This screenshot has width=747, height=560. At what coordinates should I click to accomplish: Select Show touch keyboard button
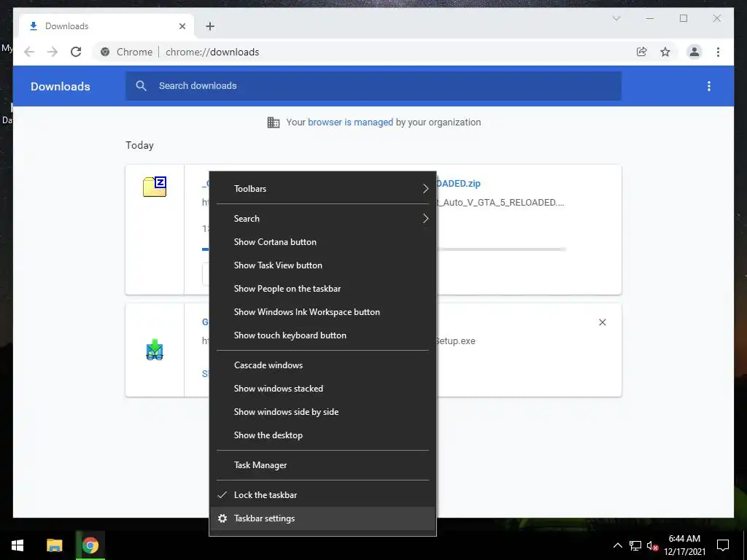323,335
